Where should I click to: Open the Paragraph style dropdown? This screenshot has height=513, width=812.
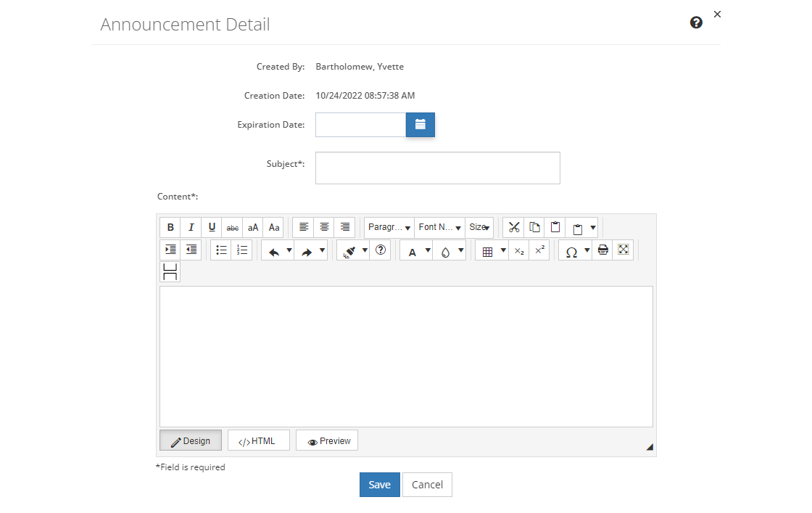tap(389, 227)
